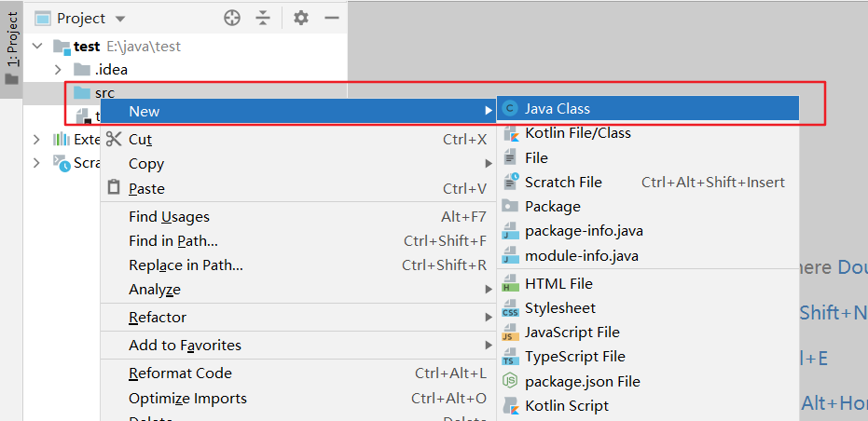
Task: Click the module-info.java icon
Action: [x=510, y=256]
